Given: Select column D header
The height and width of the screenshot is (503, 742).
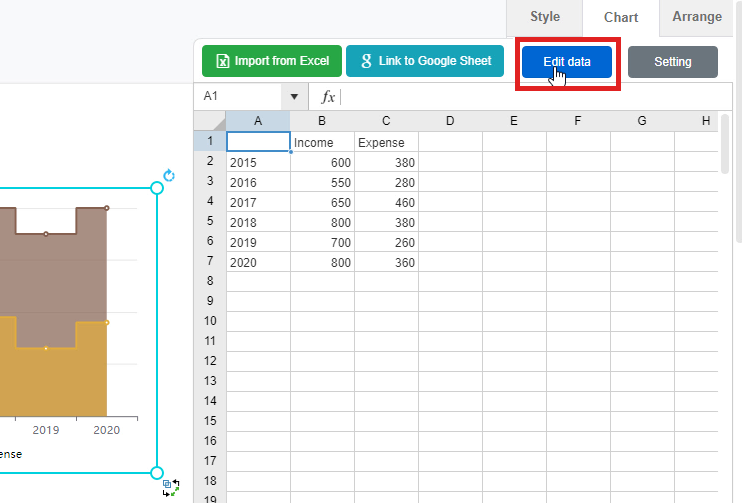Looking at the screenshot, I should click(x=450, y=121).
